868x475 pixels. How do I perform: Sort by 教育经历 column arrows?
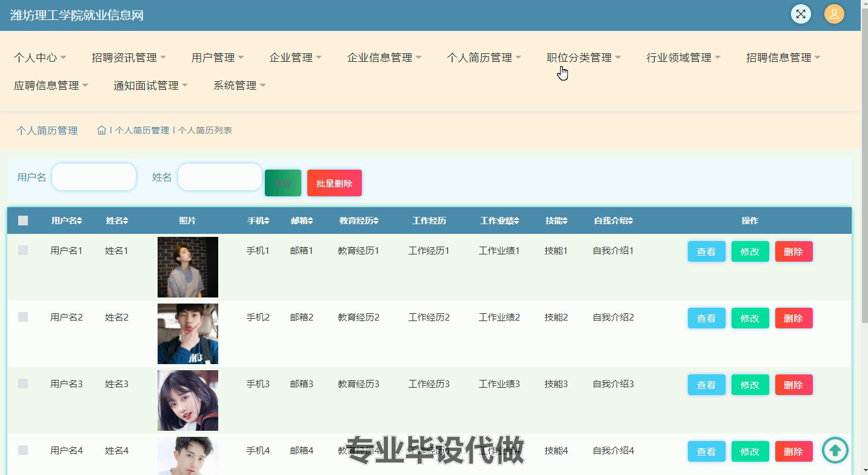[376, 221]
